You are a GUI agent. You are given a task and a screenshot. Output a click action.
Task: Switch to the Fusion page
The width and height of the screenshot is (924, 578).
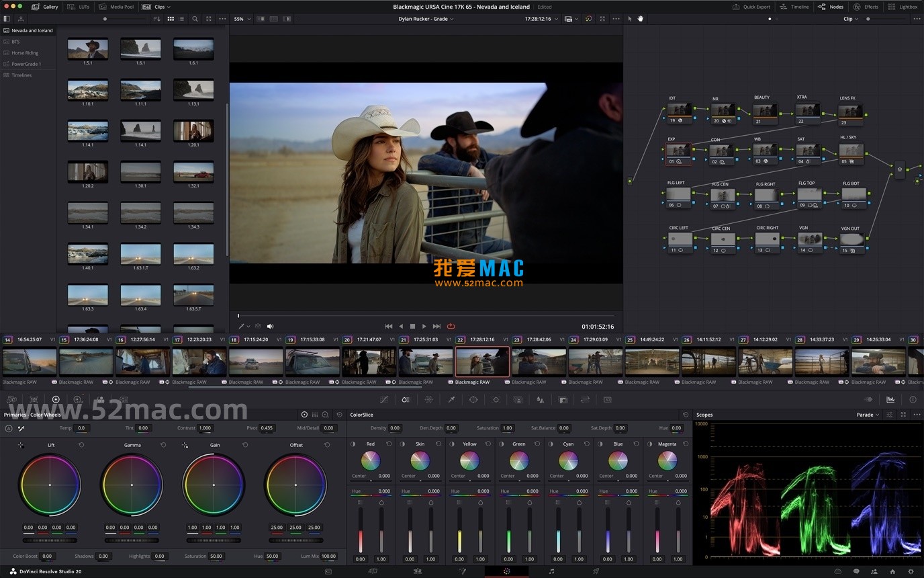coord(463,572)
